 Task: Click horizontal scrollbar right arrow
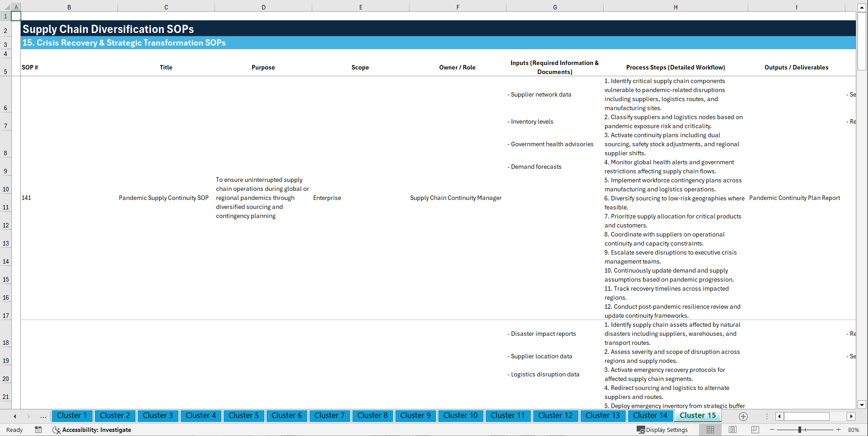click(x=851, y=416)
